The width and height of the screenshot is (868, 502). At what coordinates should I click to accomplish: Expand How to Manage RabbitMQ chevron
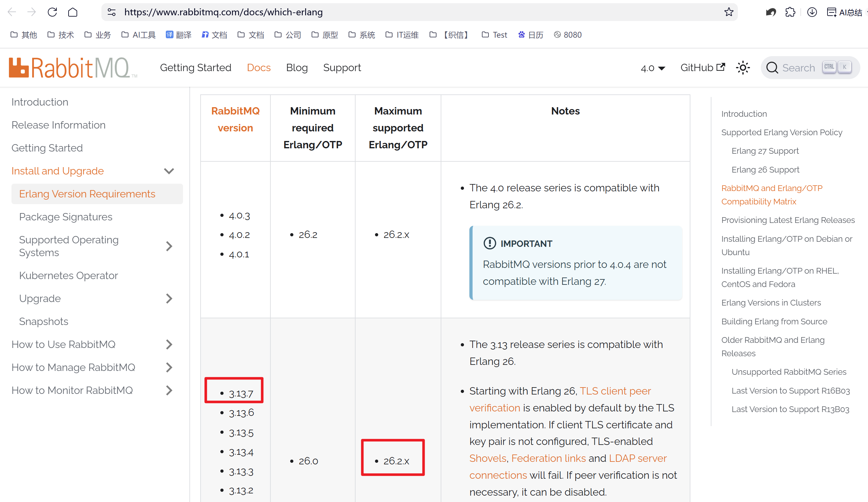pyautogui.click(x=169, y=367)
